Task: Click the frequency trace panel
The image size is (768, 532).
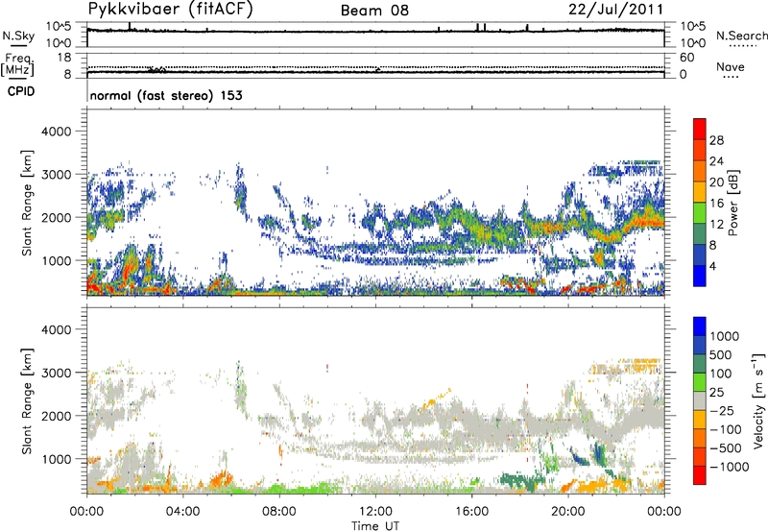Action: [375, 65]
